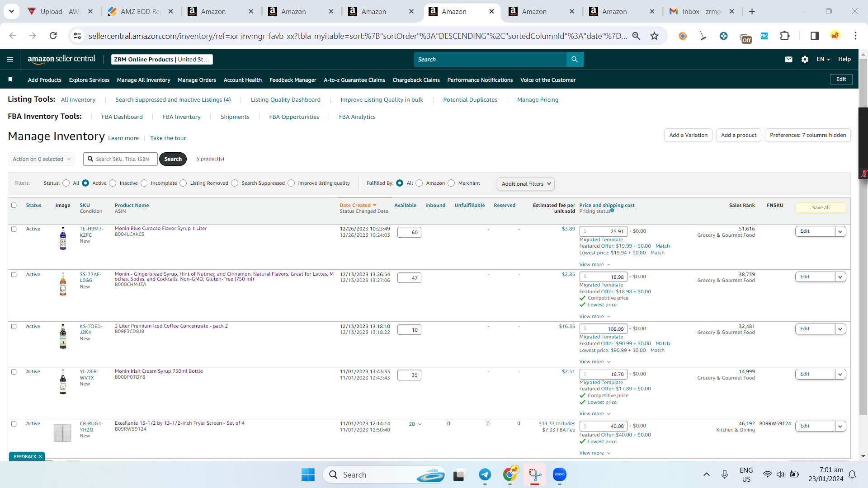
Task: Open the settings gear icon
Action: pos(805,59)
